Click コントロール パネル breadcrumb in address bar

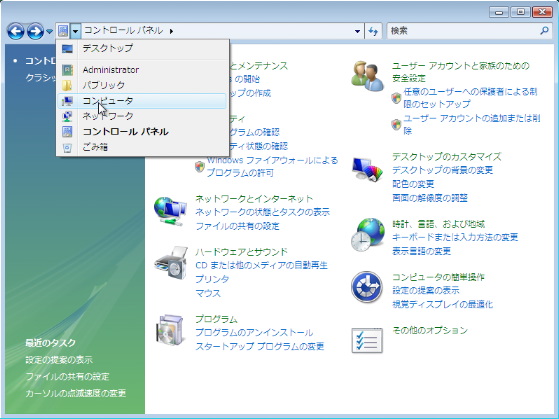tap(123, 31)
